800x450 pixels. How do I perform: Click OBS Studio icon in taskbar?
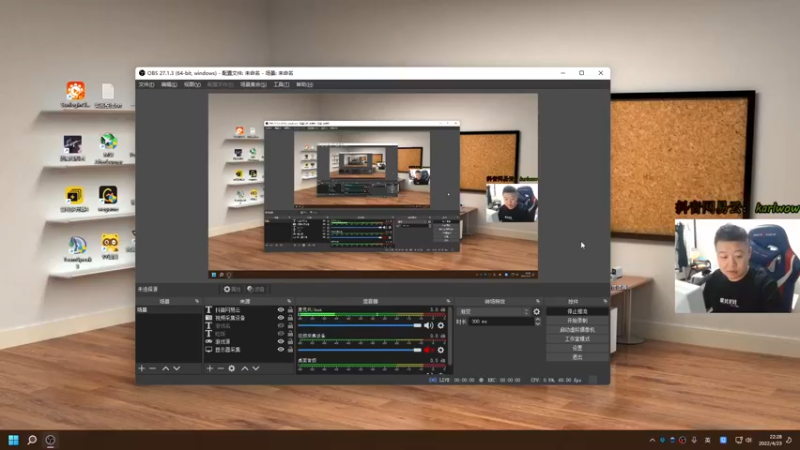(x=50, y=440)
